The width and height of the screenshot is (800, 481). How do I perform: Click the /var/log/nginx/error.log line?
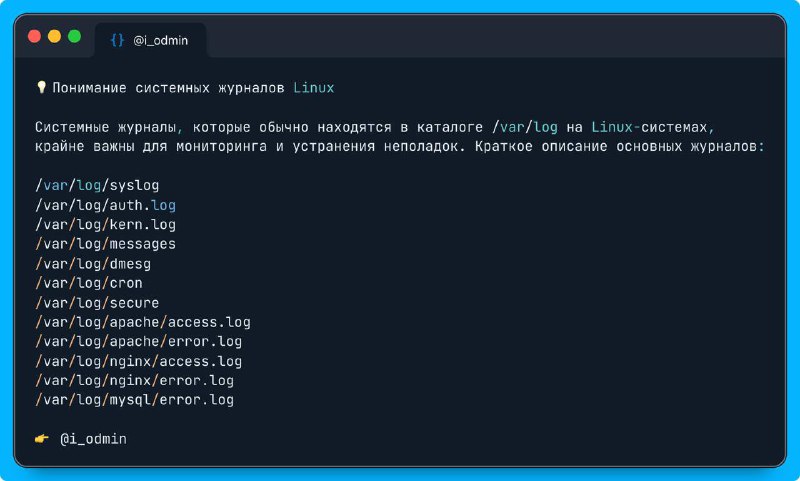[135, 381]
